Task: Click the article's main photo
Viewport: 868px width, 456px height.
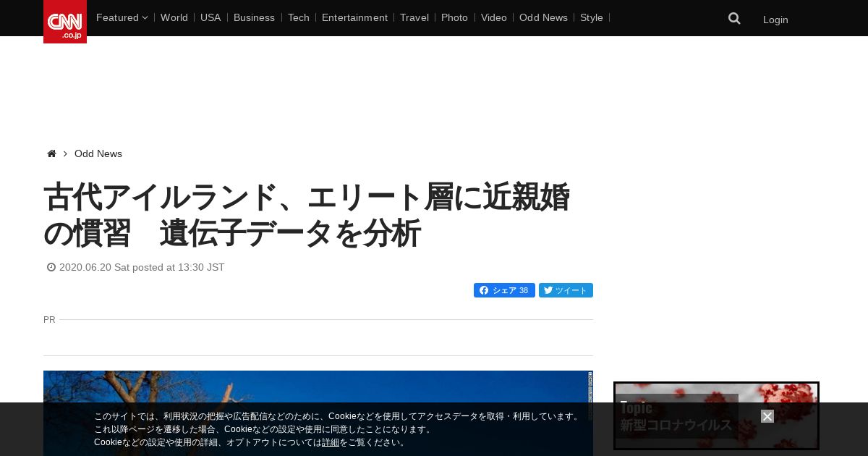Action: point(318,413)
